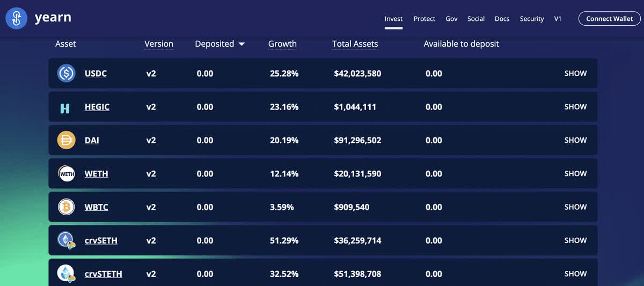644x286 pixels.
Task: Click the USDC coin icon
Action: tap(67, 73)
